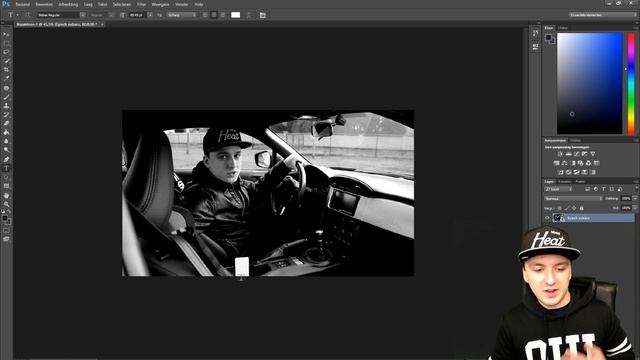This screenshot has height=360, width=640.
Task: Open the layer filter type dropdown
Action: (x=558, y=189)
